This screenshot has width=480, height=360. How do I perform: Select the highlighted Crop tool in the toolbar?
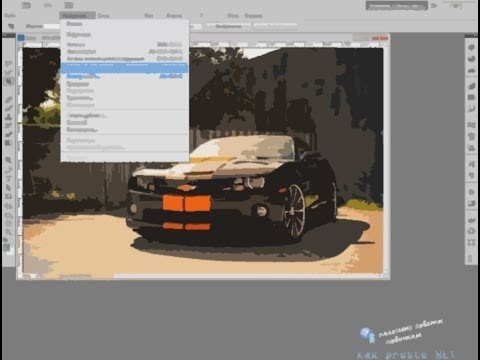[x=9, y=81]
